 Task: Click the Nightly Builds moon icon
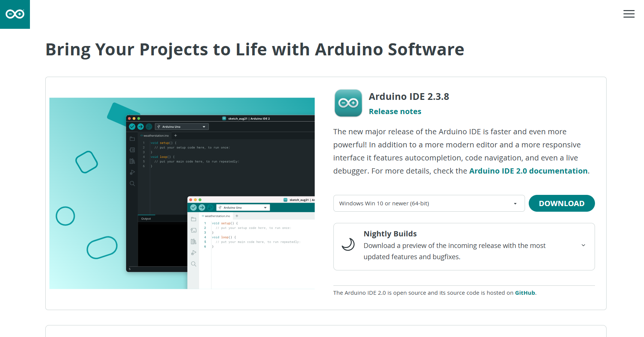pyautogui.click(x=348, y=245)
